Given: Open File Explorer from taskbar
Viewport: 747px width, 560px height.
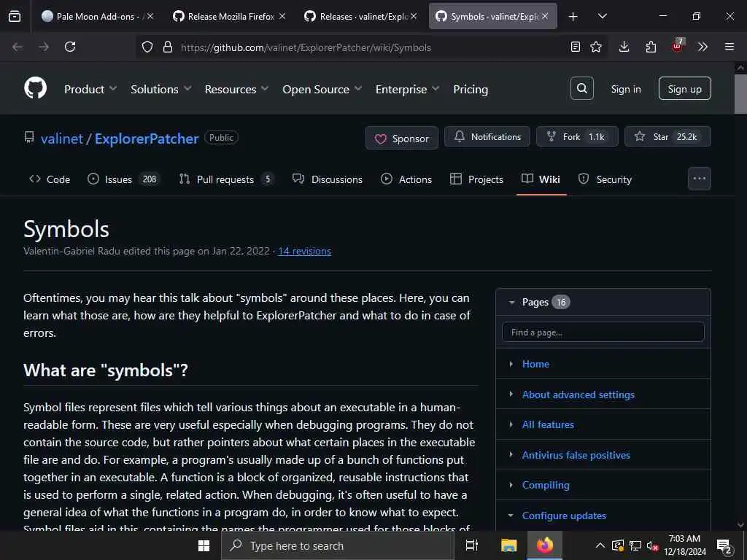Looking at the screenshot, I should tap(508, 545).
